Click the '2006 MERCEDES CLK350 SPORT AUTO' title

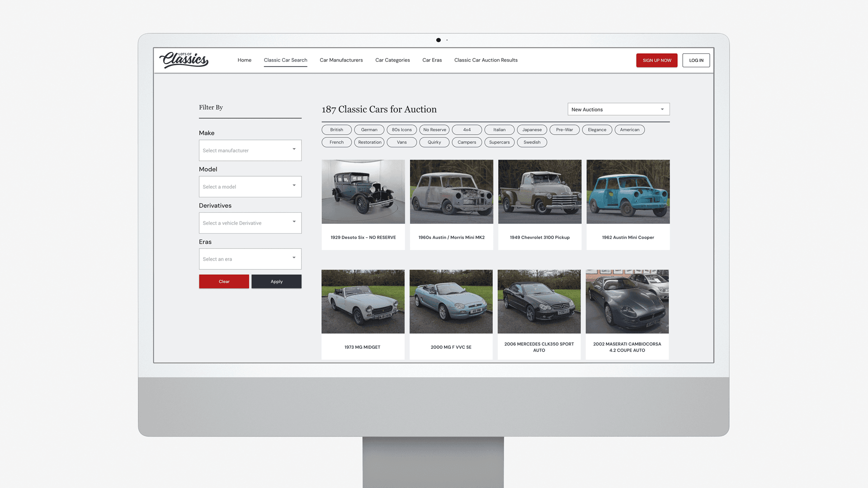[539, 347]
